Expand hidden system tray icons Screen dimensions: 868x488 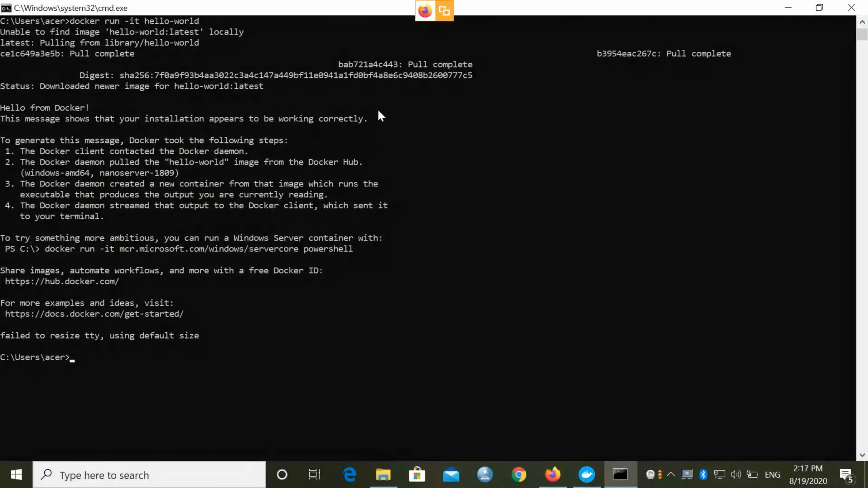(671, 474)
